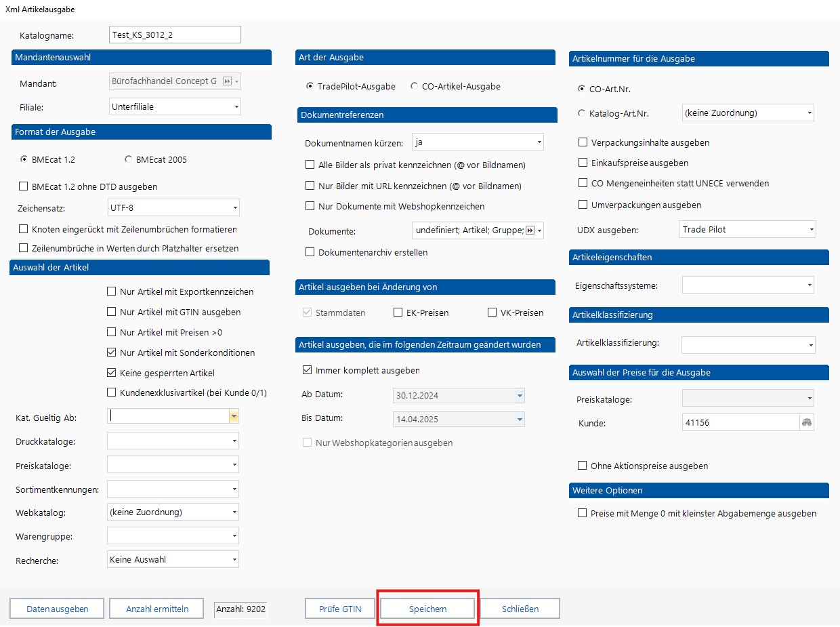This screenshot has width=840, height=627.
Task: Select BMEcat 2005 format option
Action: pyautogui.click(x=129, y=159)
